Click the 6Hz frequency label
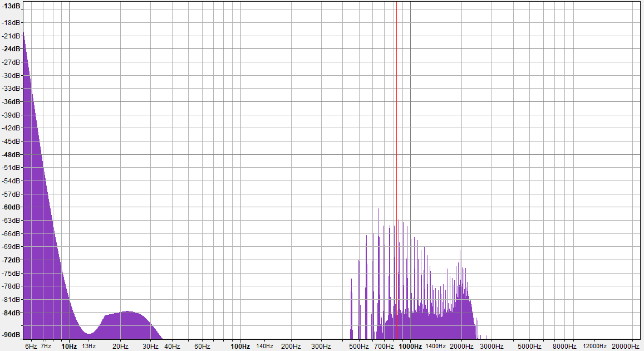 pos(31,347)
